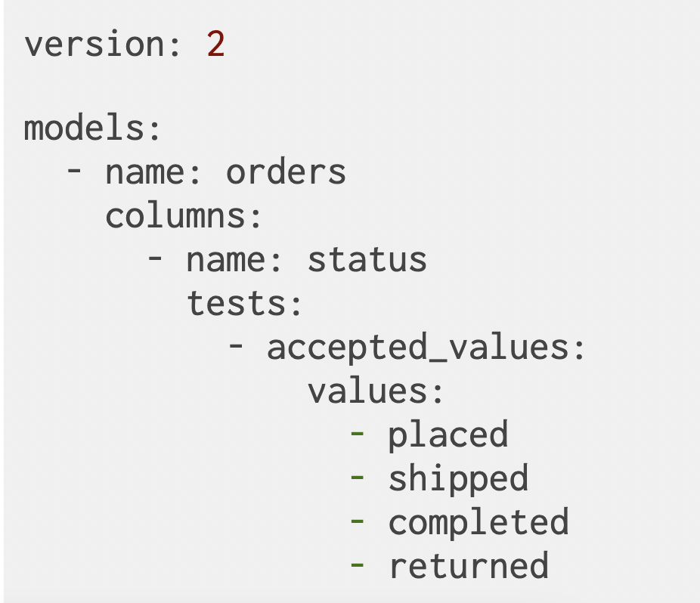This screenshot has width=700, height=603.
Task: Click the dash before accepted_values
Action: coord(236,347)
